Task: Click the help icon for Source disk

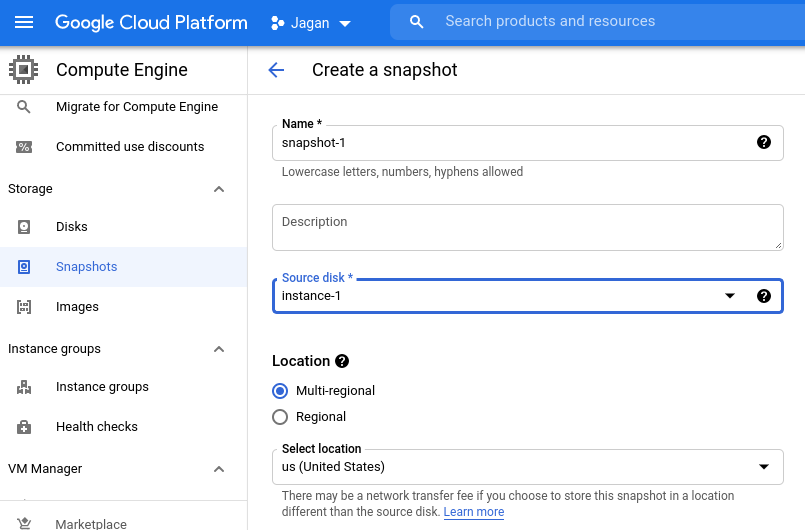Action: [764, 296]
